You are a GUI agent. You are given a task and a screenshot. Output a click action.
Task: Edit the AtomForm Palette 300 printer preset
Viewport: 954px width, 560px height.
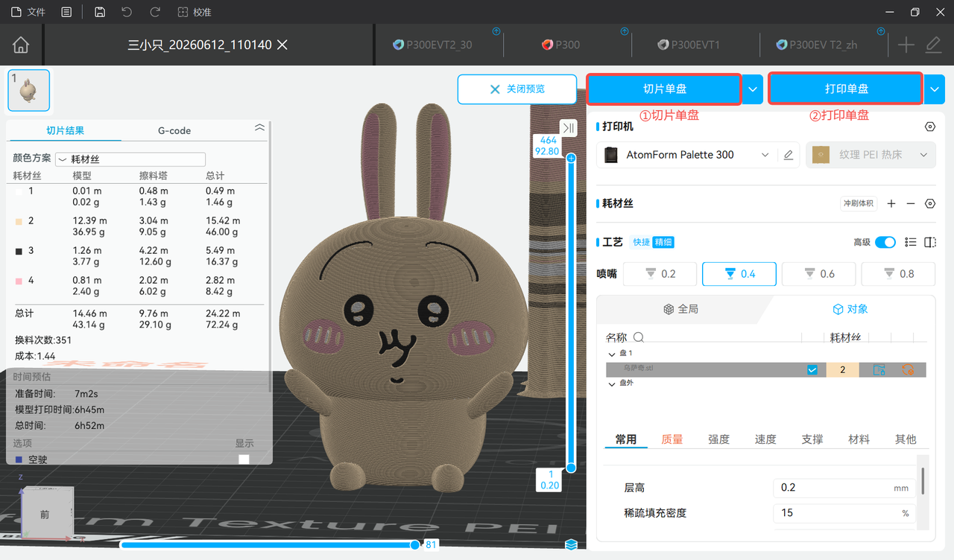pos(788,155)
